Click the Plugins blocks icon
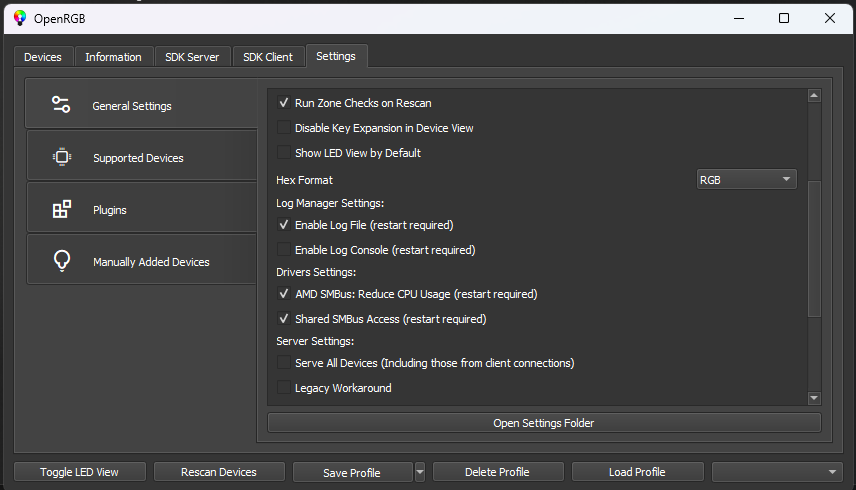856x490 pixels. [x=62, y=209]
